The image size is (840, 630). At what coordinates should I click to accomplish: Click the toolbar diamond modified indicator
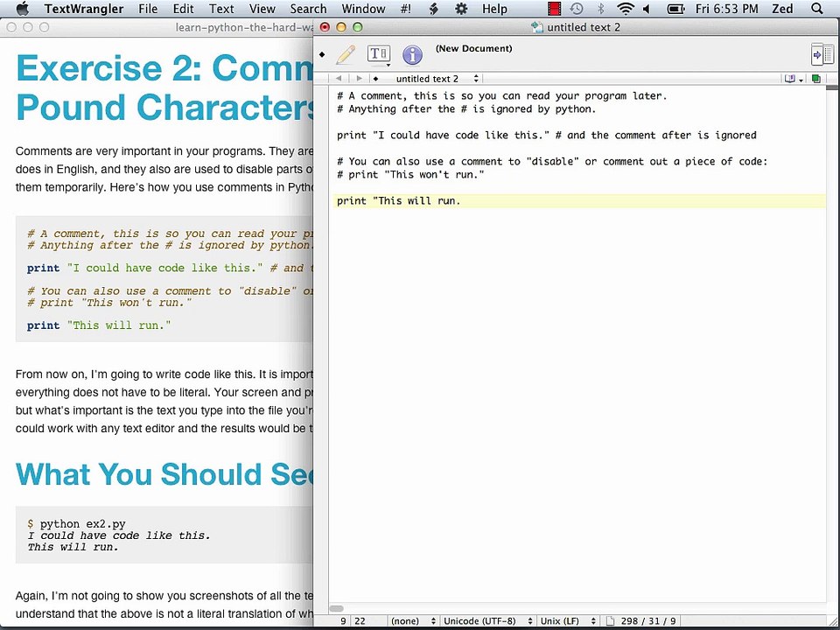coord(322,54)
